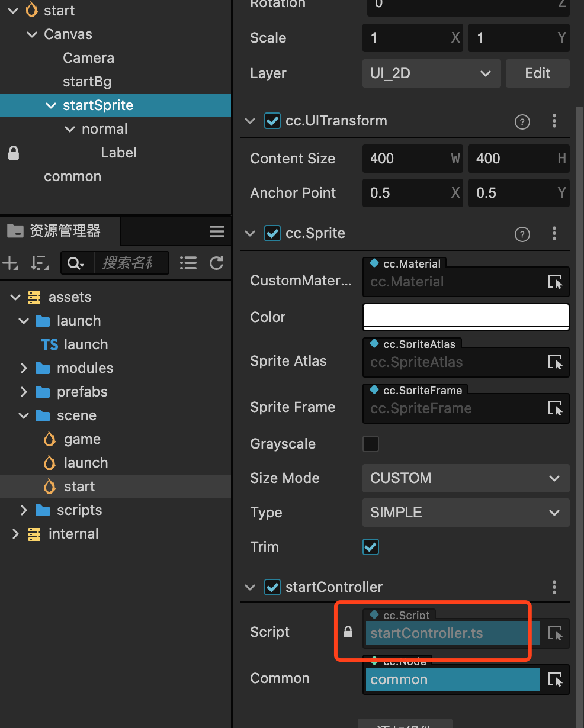The width and height of the screenshot is (584, 728).
Task: Click the asset sort order icon
Action: [40, 263]
